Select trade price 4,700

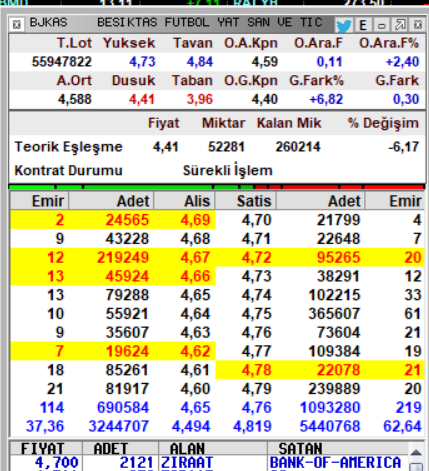57,463
